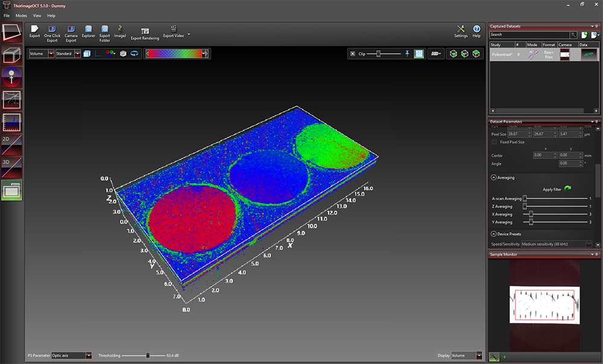Screen dimensions: 603x364
Task: Enable the Fixed Pixel Size checkbox
Action: (494, 142)
